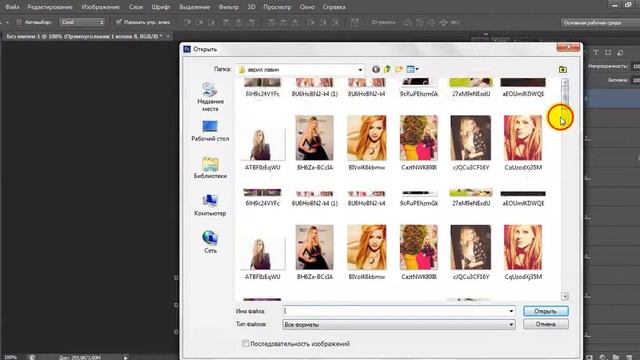Open Сеть in the sidebar
Image resolution: width=640 pixels, height=360 pixels.
[x=210, y=242]
